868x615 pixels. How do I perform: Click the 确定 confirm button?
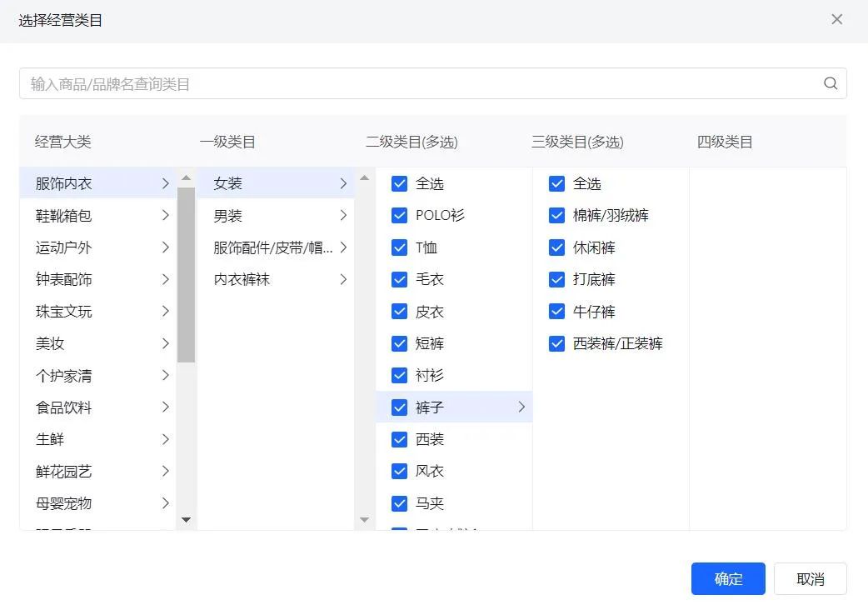click(727, 578)
